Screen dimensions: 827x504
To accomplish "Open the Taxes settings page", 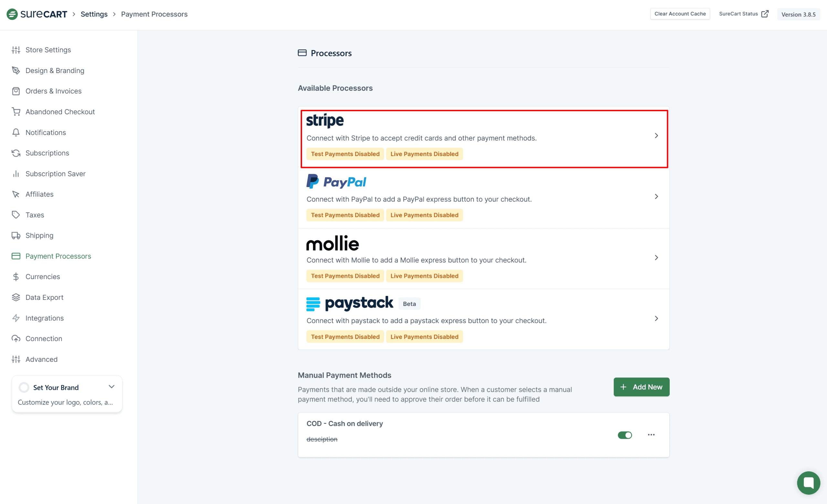I will [35, 215].
